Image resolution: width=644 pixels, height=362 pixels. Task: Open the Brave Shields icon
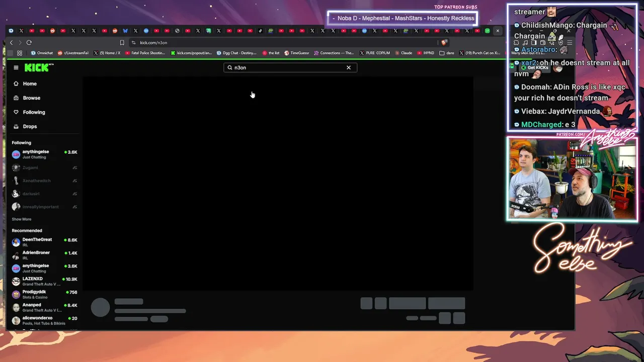444,43
